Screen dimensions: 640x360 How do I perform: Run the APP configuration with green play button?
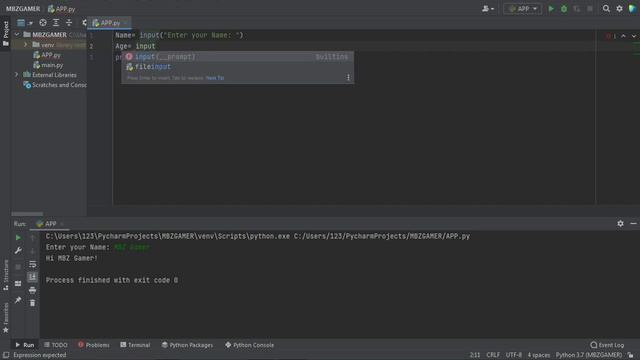551,9
